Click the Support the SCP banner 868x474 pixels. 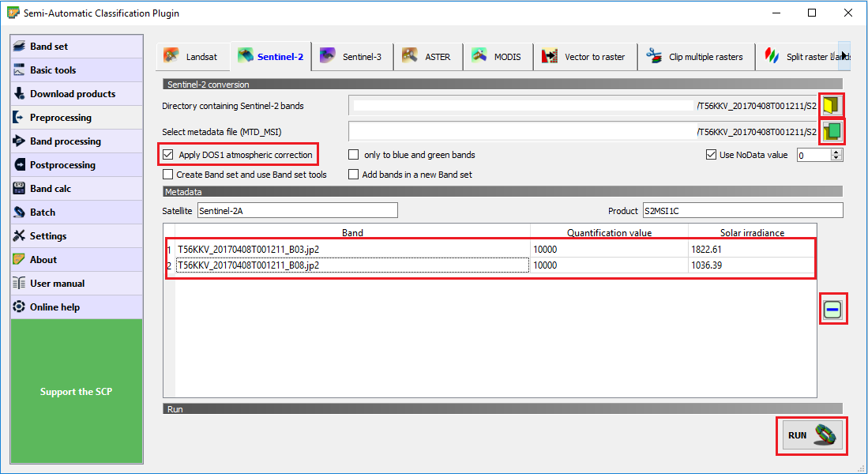click(x=77, y=392)
